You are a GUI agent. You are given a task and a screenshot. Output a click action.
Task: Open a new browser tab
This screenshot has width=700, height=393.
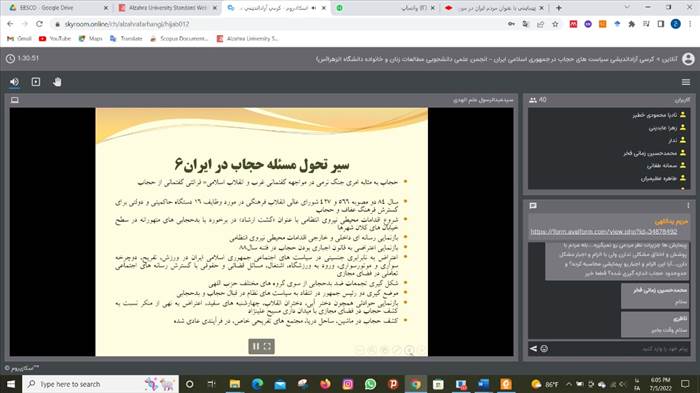558,8
